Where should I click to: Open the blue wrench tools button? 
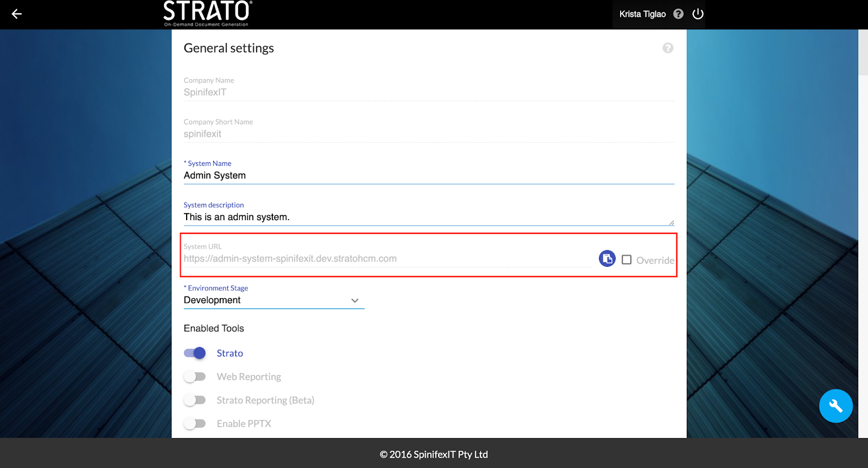pyautogui.click(x=835, y=406)
